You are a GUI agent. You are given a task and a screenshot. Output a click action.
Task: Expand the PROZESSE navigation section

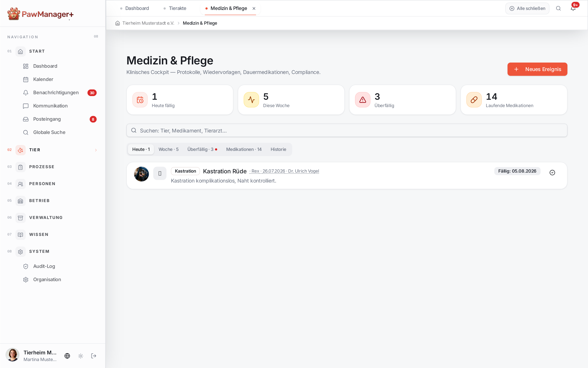point(53,167)
